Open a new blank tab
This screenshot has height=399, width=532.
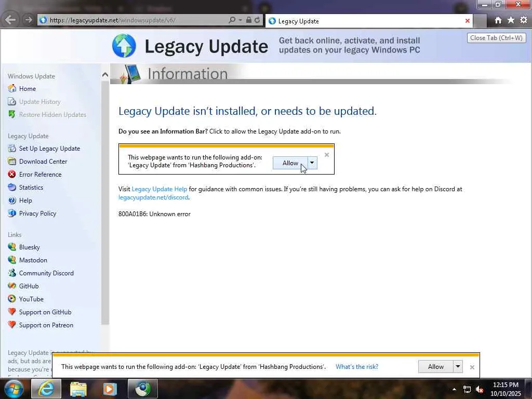[x=480, y=21]
